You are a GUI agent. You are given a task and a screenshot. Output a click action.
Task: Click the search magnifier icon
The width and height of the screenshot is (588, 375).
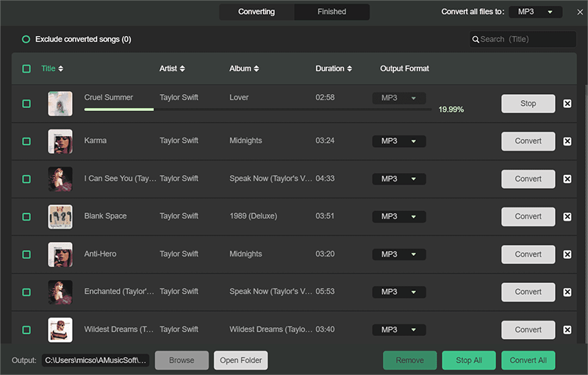(x=475, y=40)
